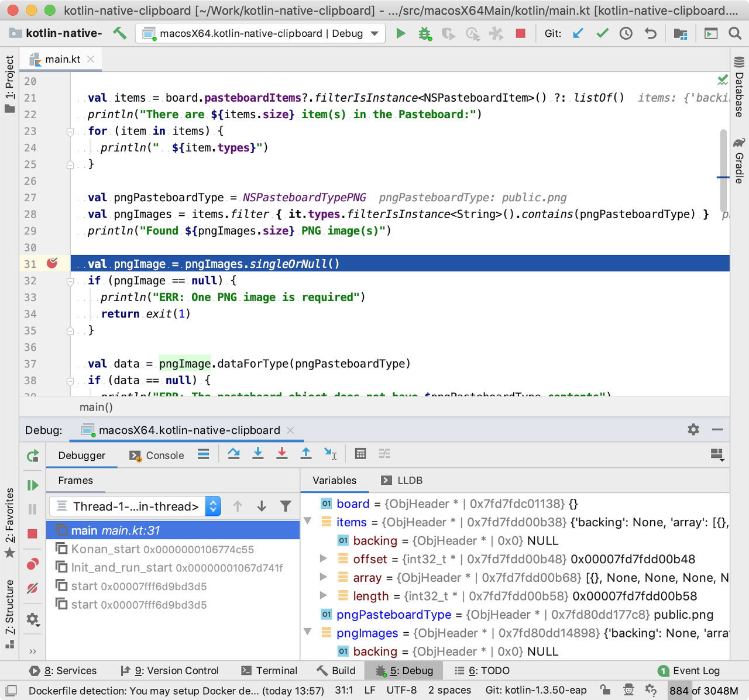
Task: Click Git branch kotlin-1.3.50-eap
Action: 536,690
